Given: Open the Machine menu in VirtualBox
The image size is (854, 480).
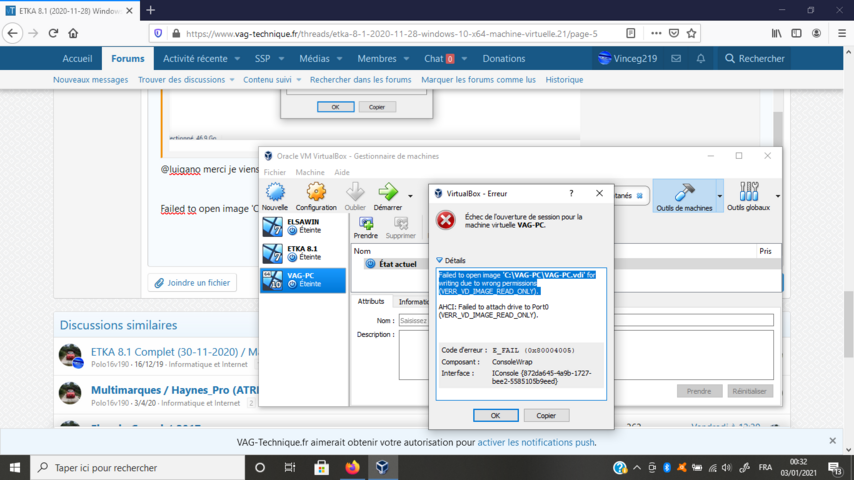Looking at the screenshot, I should tap(310, 172).
